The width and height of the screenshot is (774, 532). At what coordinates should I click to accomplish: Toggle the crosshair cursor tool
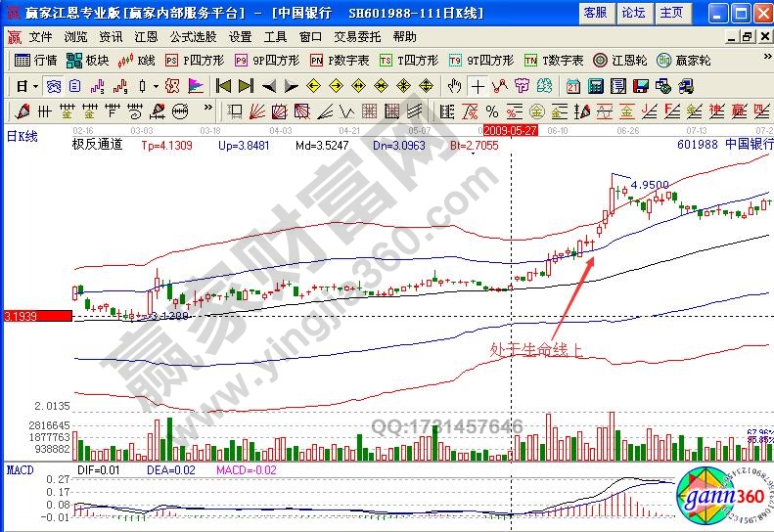coord(477,85)
